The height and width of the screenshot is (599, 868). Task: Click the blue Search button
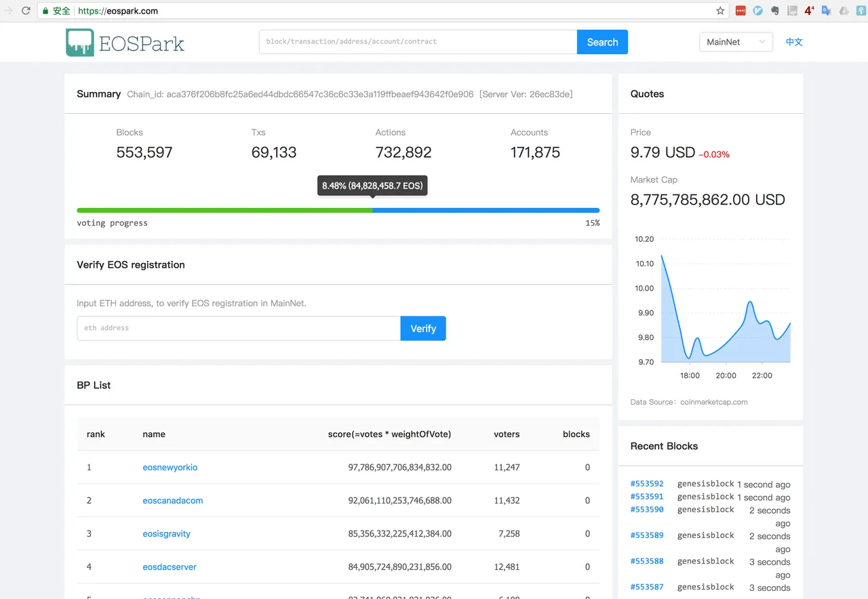[602, 42]
